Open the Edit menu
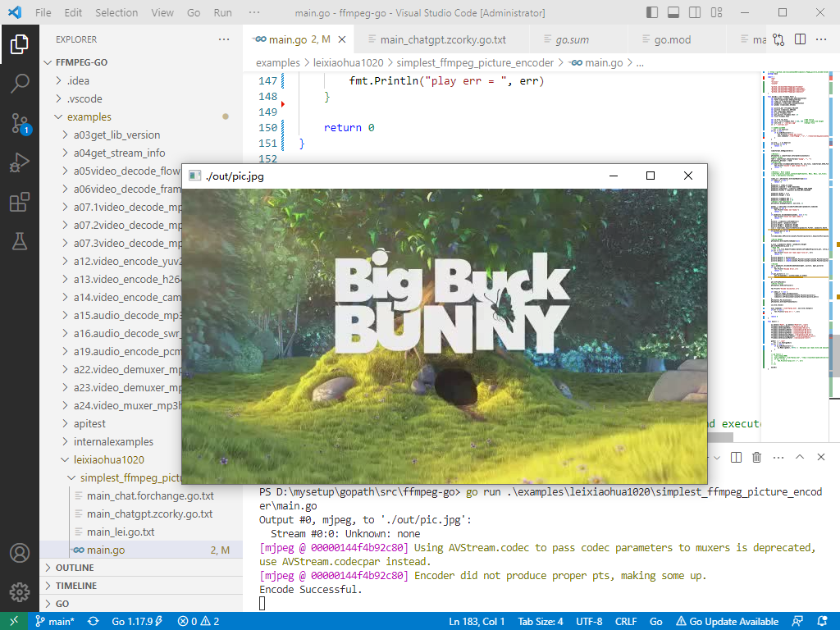Viewport: 840px width, 630px height. pyautogui.click(x=73, y=12)
